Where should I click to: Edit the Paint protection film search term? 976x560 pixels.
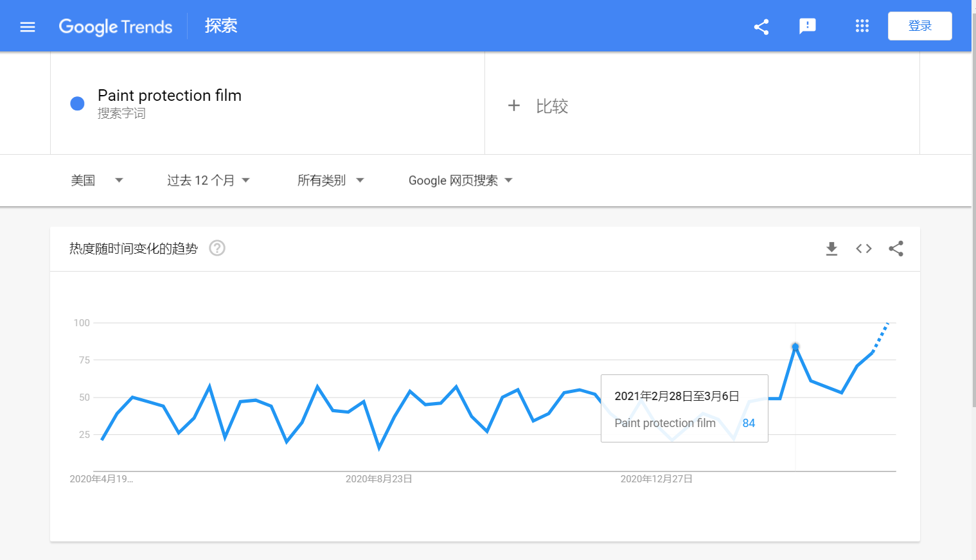coord(170,96)
